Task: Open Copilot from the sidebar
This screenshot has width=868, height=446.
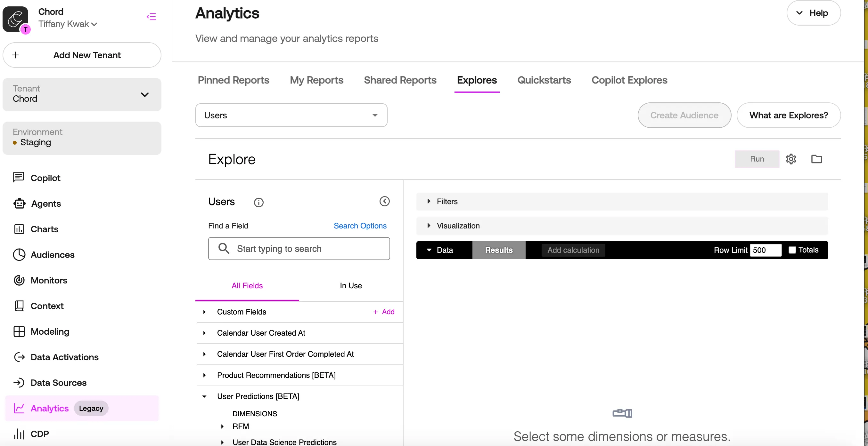Action: point(37,178)
